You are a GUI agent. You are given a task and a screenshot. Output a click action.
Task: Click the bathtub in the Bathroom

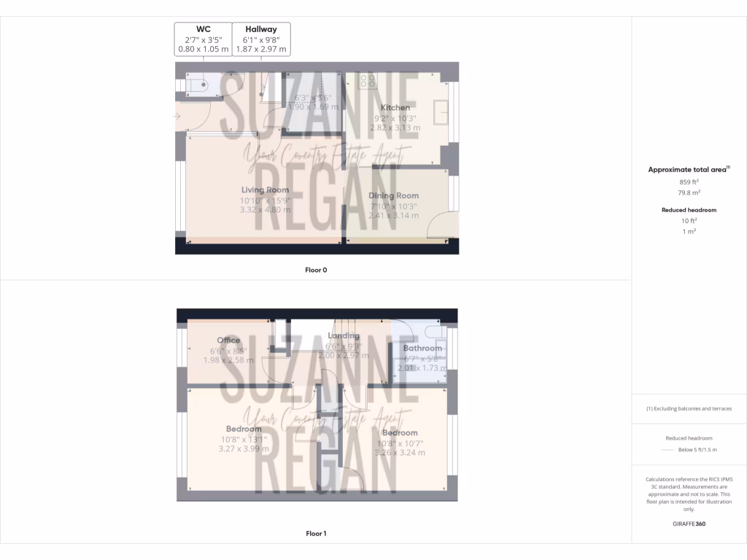422,332
